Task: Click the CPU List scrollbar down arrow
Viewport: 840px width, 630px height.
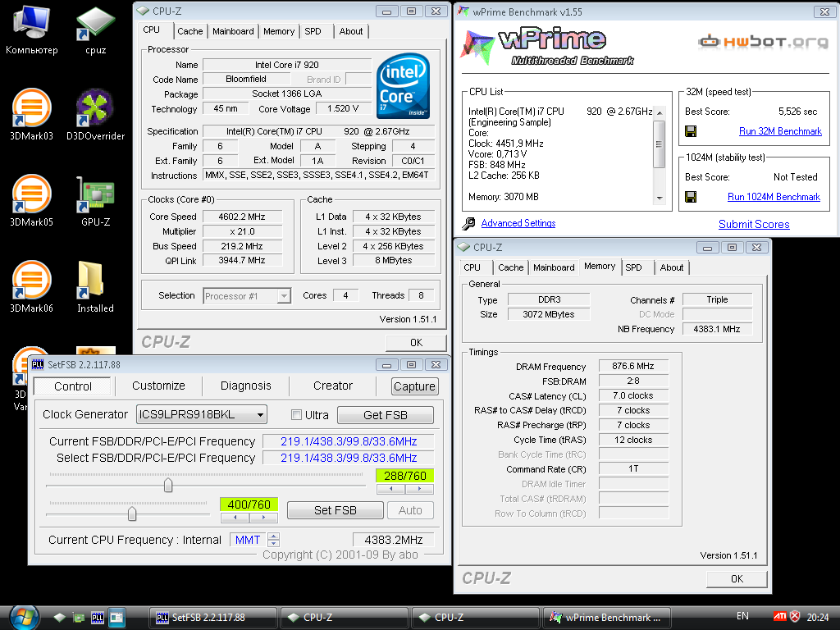Action: tap(660, 199)
